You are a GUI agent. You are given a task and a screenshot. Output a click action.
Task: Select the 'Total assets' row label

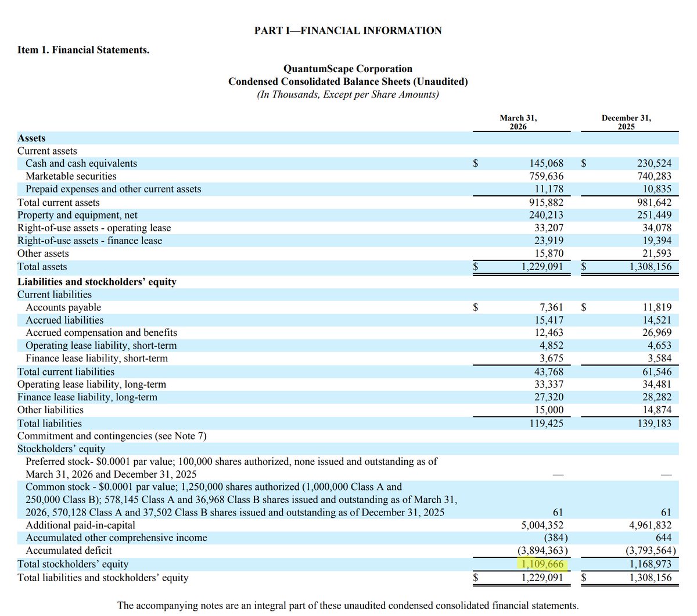coord(42,267)
